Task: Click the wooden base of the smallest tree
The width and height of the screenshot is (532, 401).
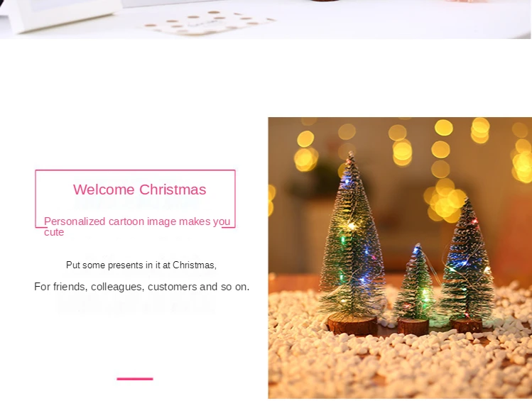Action: click(x=413, y=326)
